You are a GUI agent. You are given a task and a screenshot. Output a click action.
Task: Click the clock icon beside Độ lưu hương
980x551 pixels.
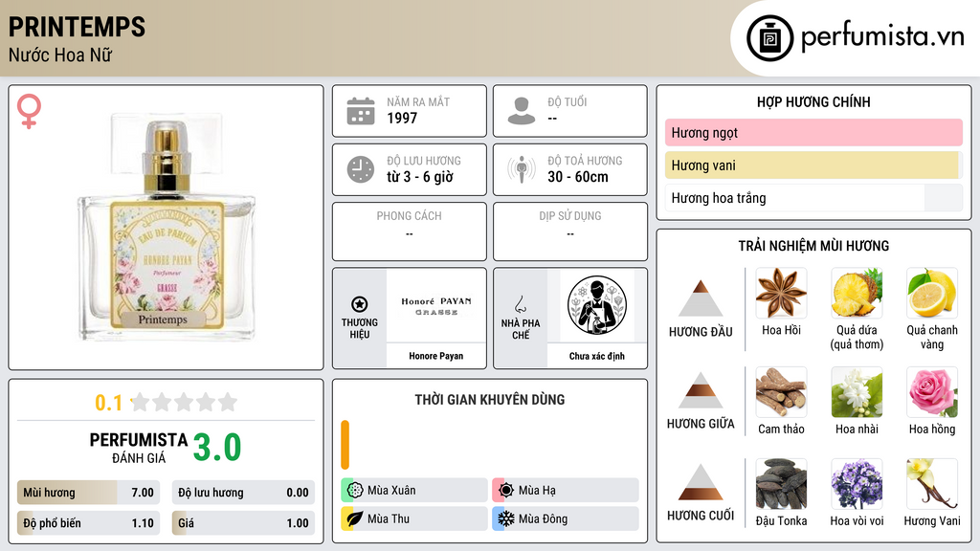[x=361, y=169]
